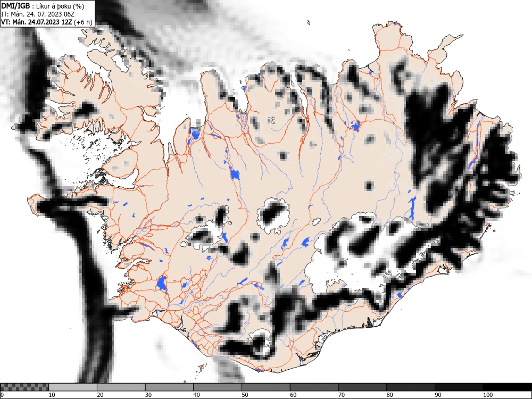Click the Vestmannaeyjar islands off the south coast

[x=202, y=368]
